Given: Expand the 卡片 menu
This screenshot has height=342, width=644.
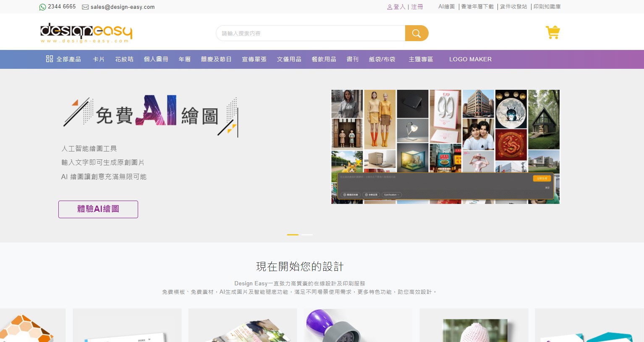Looking at the screenshot, I should 99,59.
